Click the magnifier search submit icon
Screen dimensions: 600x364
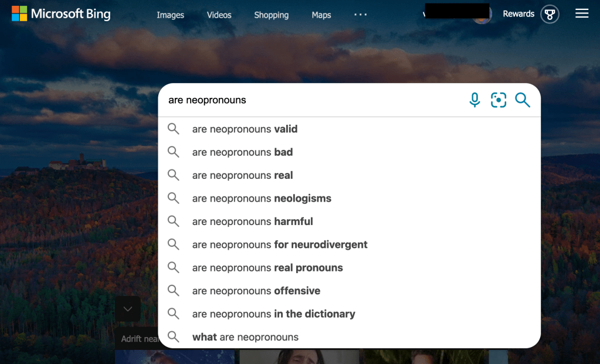pos(523,100)
